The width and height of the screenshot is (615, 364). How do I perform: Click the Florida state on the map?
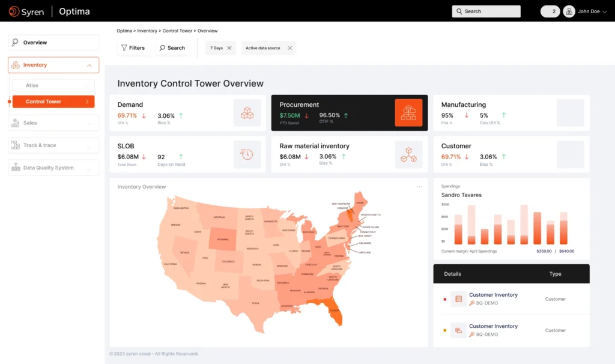(334, 312)
